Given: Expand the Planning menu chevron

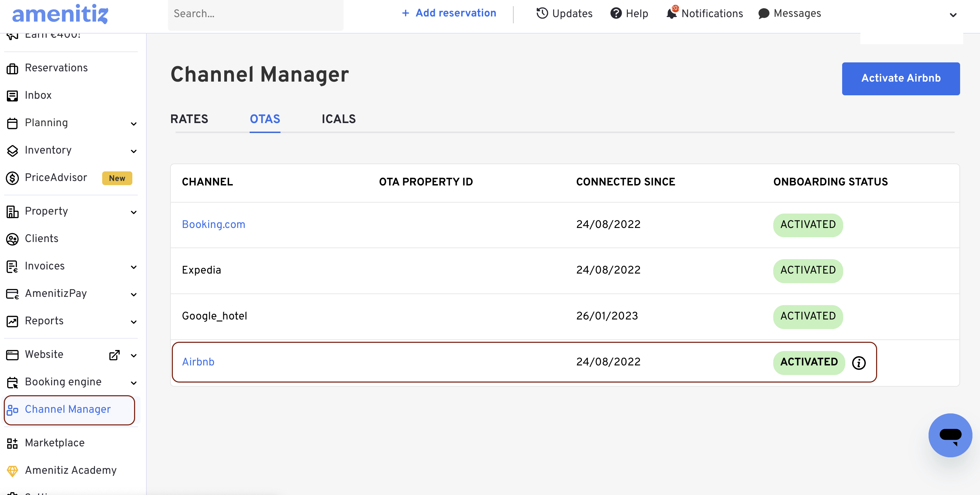Looking at the screenshot, I should [133, 124].
